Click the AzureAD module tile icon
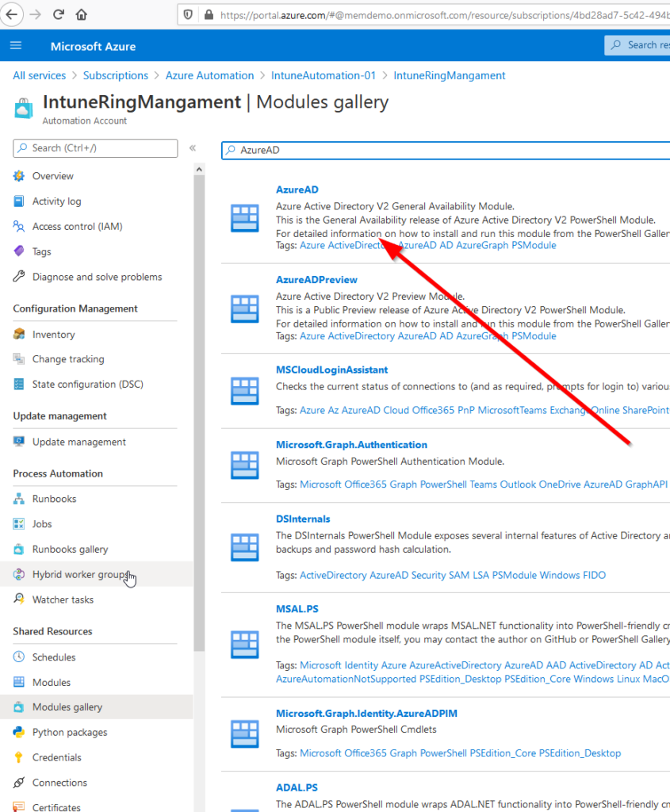The image size is (670, 812). [x=244, y=217]
